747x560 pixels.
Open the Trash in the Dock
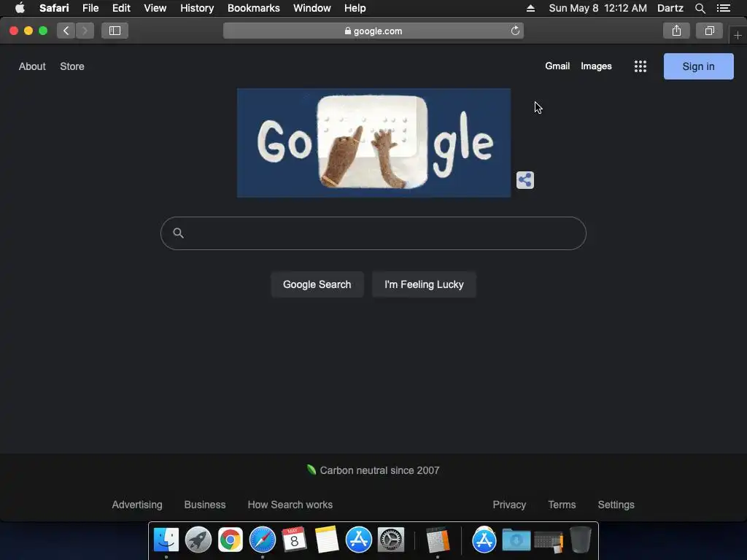click(x=580, y=540)
